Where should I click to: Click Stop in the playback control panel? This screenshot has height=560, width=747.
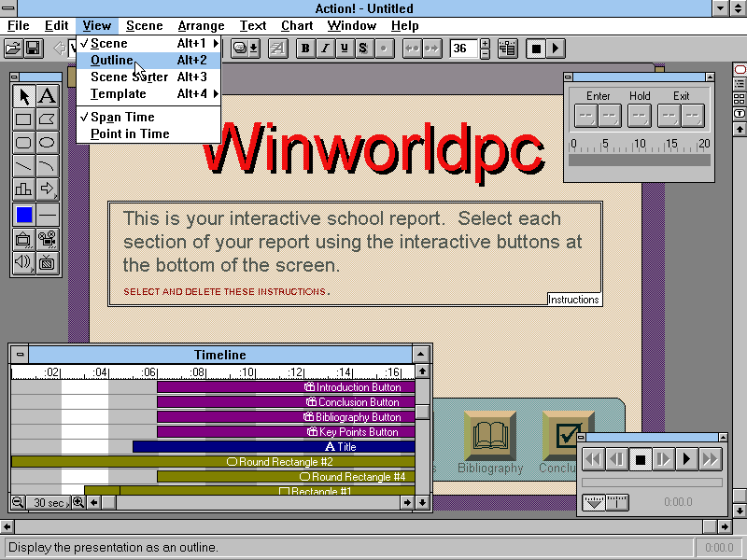coord(641,459)
